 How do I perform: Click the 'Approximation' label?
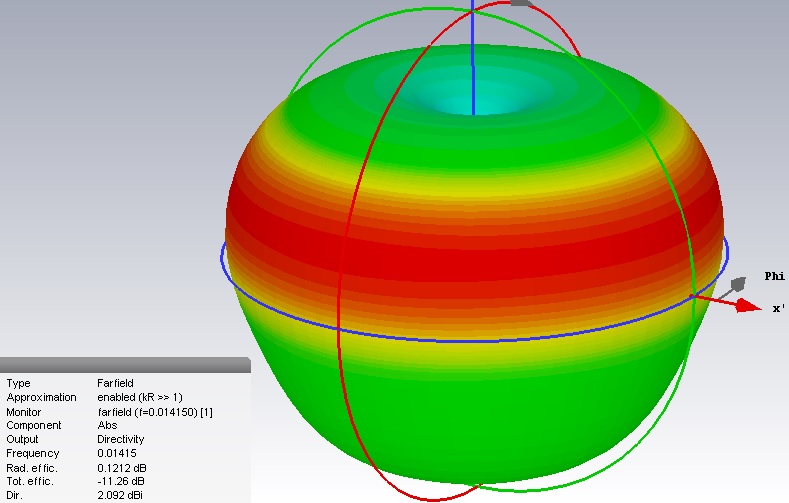pos(41,397)
